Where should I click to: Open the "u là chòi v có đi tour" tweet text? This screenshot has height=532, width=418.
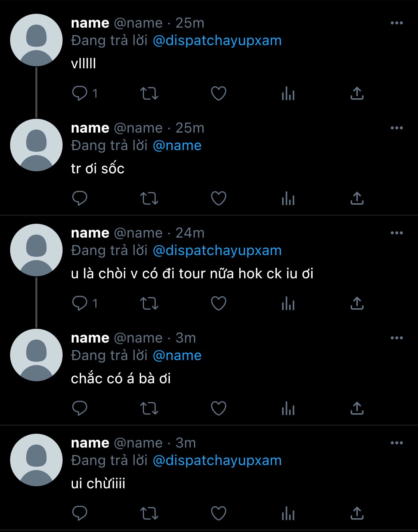pos(192,274)
